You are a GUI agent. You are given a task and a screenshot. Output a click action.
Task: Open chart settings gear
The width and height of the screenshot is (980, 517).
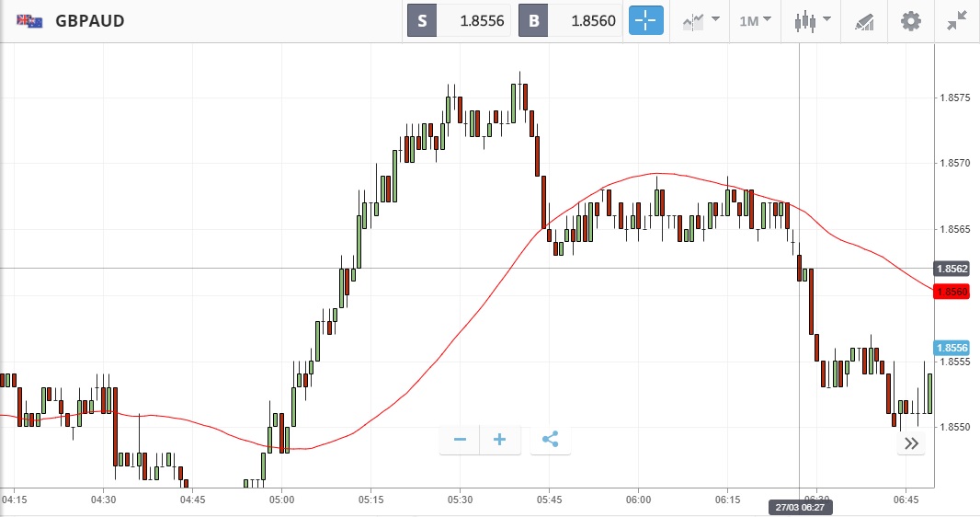(910, 20)
